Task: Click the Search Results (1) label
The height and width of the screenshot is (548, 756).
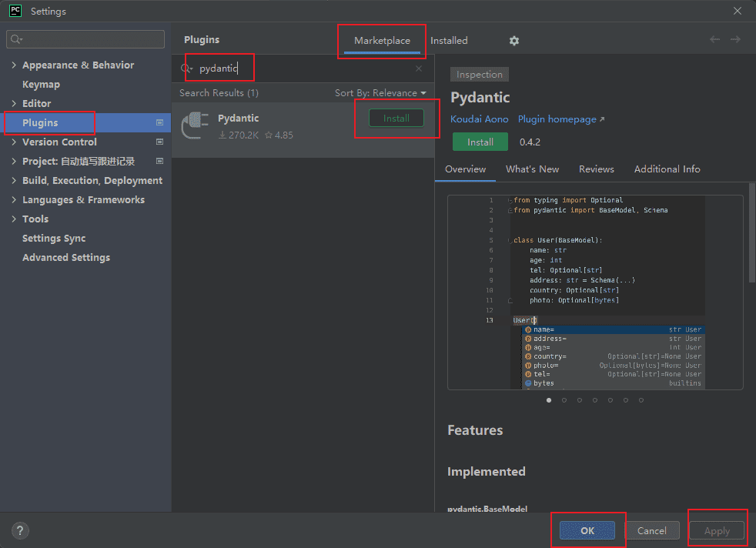Action: 219,93
